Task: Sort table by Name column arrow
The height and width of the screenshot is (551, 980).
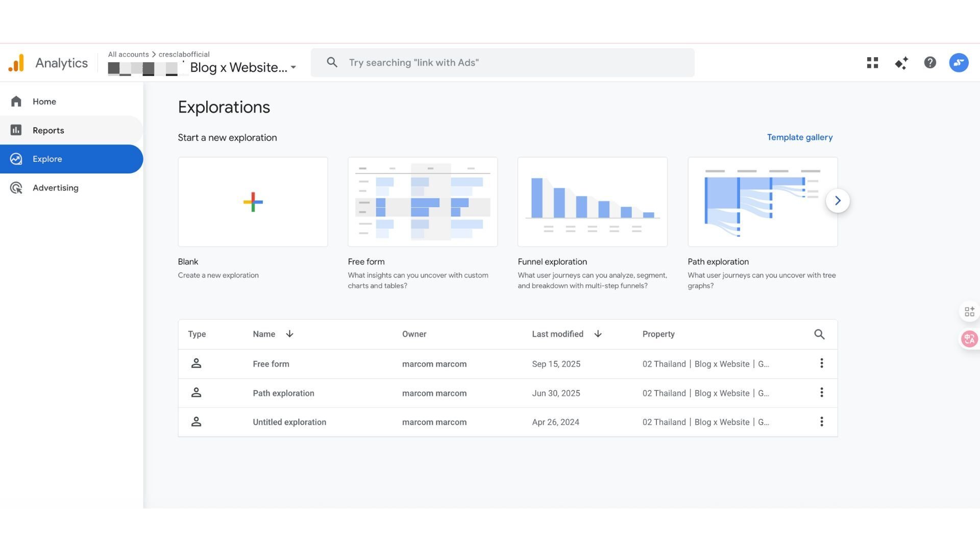Action: tap(289, 334)
